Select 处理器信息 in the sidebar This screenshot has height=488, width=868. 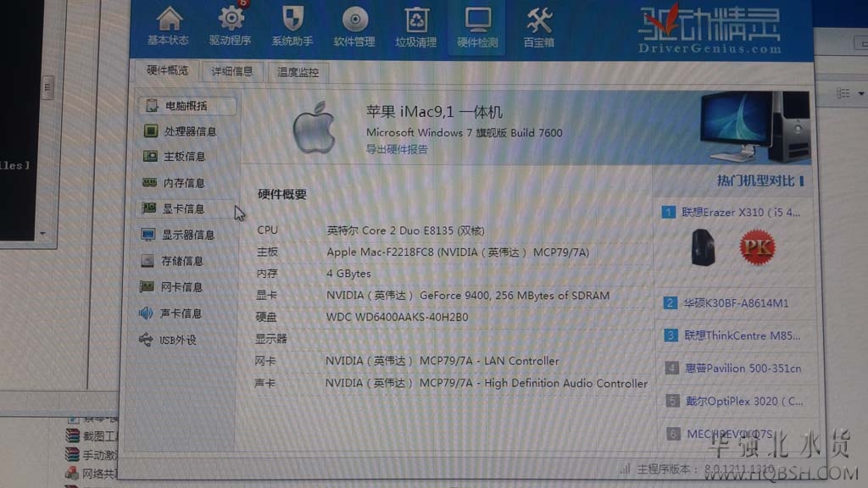[181, 131]
